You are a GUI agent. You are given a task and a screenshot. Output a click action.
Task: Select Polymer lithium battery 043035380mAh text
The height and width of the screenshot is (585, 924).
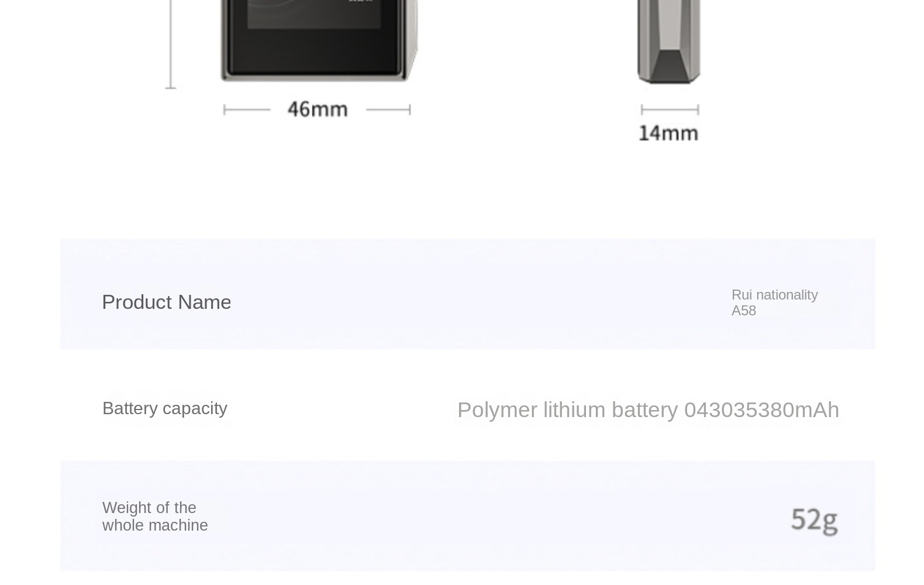tap(648, 409)
